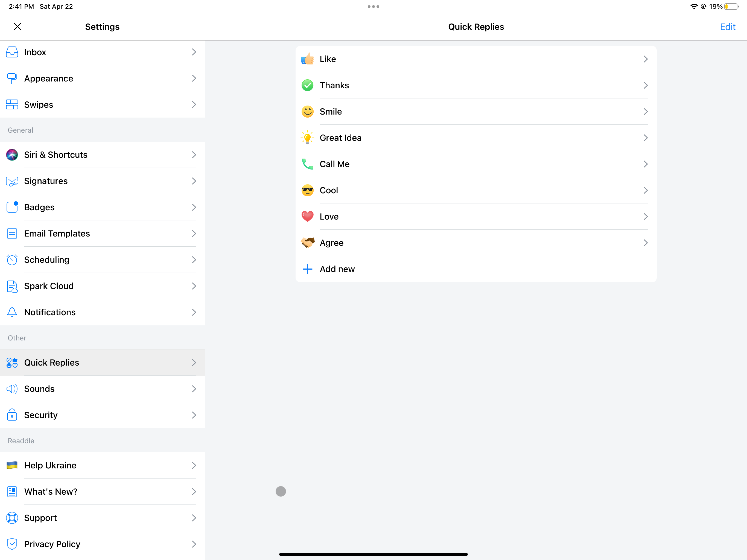747x560 pixels.
Task: Tap the Scheduling clock icon
Action: tap(12, 260)
